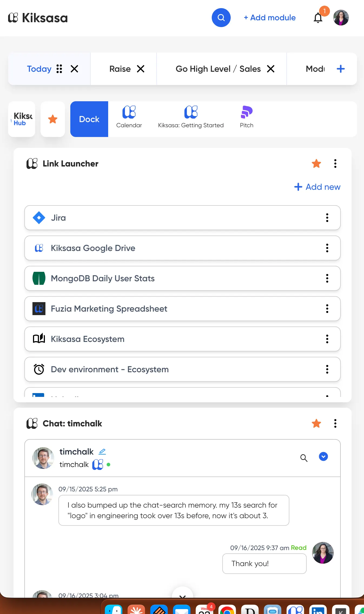Select the Dock button

coord(89,119)
